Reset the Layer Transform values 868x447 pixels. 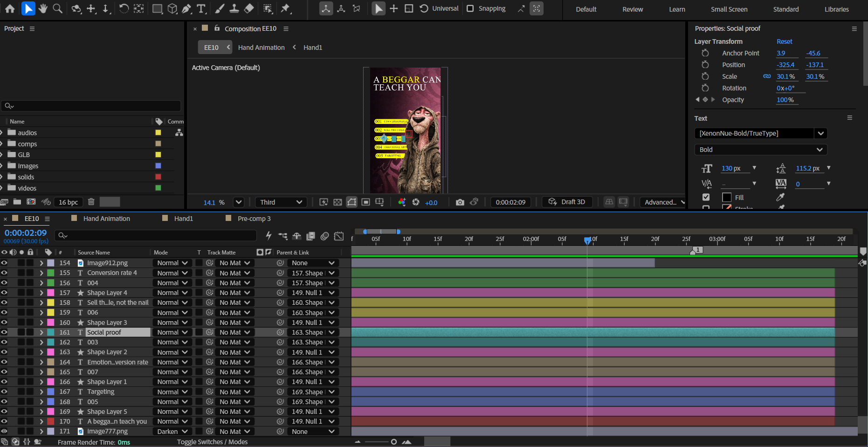point(784,41)
